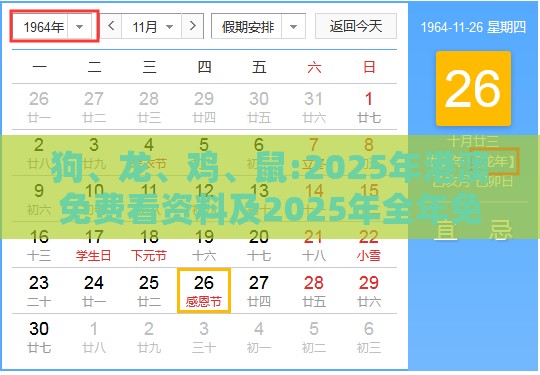540x375 pixels.
Task: Click the Wednesday header 三
Action: click(149, 66)
